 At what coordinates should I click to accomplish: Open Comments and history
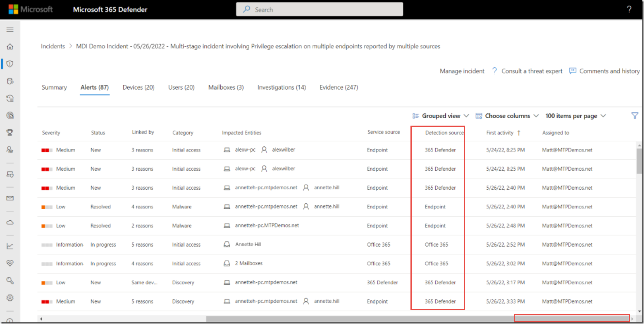click(610, 71)
